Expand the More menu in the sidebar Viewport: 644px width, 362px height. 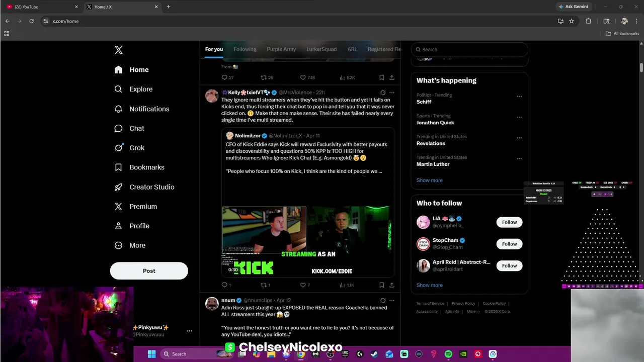click(129, 245)
